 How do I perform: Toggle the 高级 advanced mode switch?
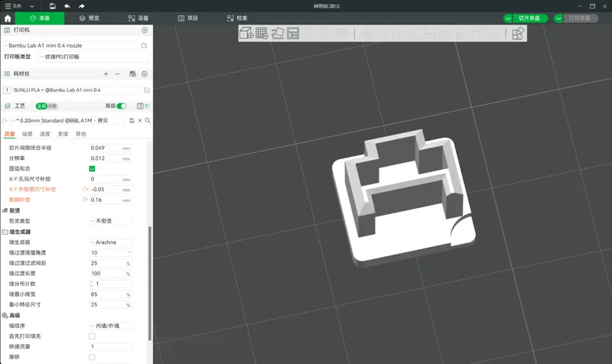[122, 106]
